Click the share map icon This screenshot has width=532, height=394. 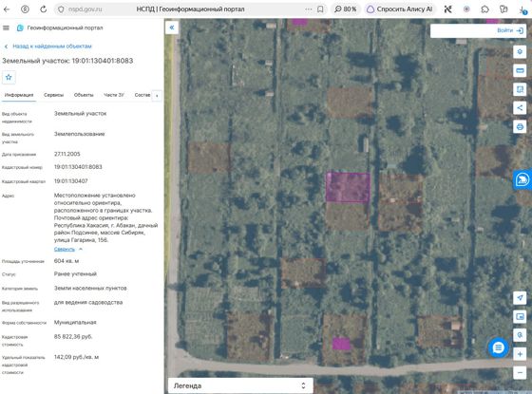click(x=520, y=108)
